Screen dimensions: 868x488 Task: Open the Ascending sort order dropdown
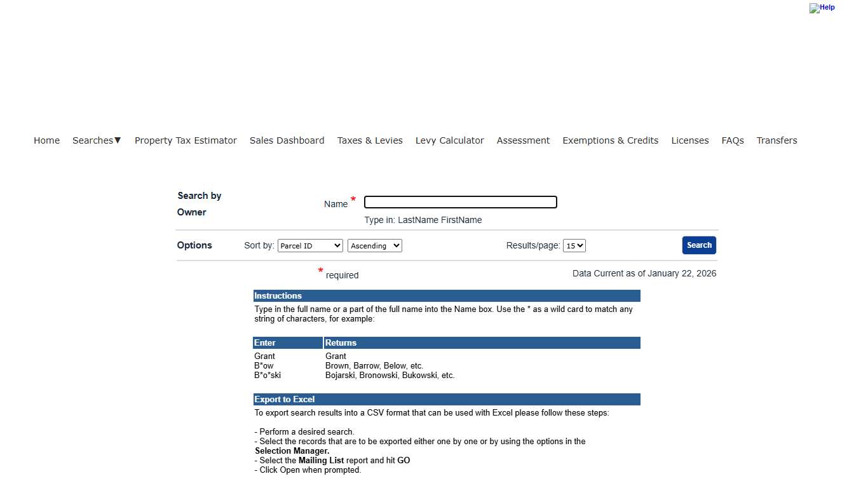374,246
